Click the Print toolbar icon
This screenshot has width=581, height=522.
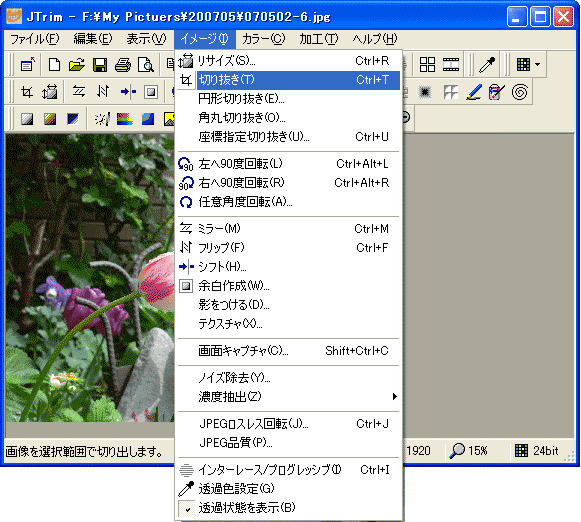[x=123, y=65]
